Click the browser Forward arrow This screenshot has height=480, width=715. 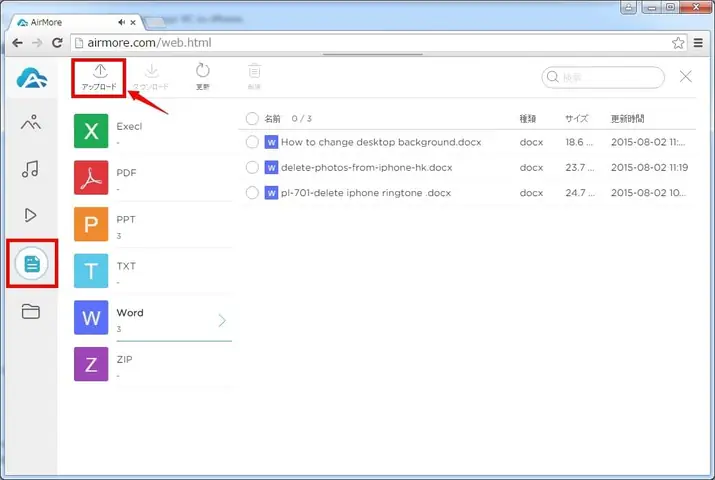(x=37, y=43)
